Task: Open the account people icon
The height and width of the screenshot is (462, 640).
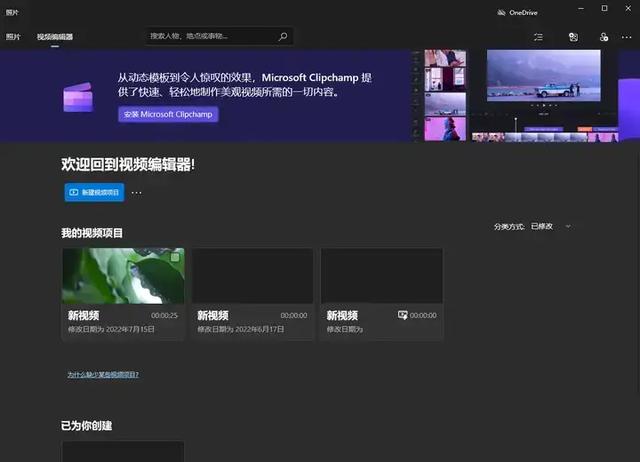Action: [x=604, y=37]
